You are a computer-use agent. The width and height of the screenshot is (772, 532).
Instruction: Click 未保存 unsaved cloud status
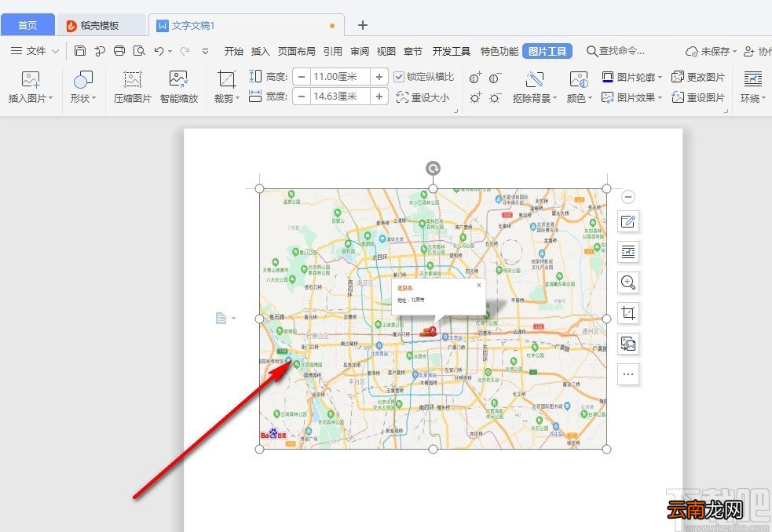click(x=711, y=51)
